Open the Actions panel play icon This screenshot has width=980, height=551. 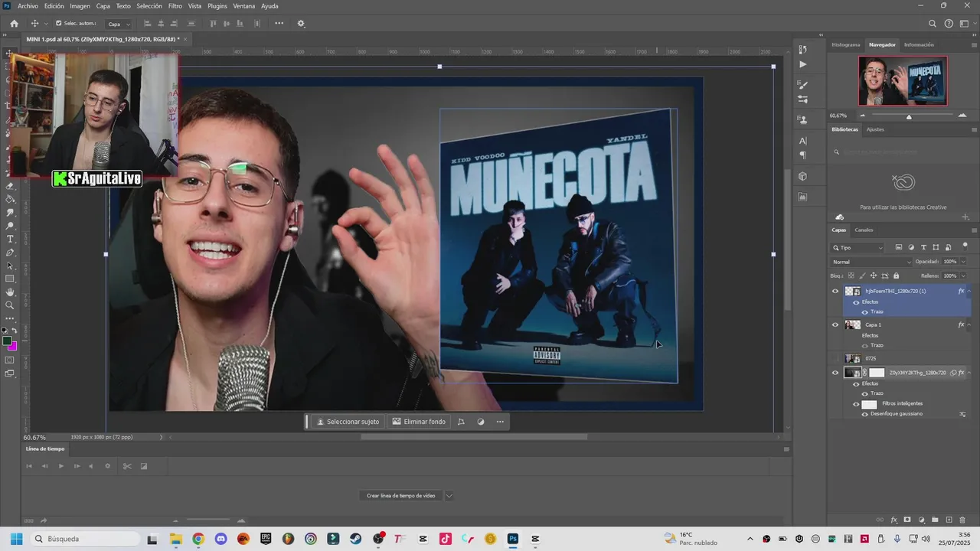click(802, 64)
